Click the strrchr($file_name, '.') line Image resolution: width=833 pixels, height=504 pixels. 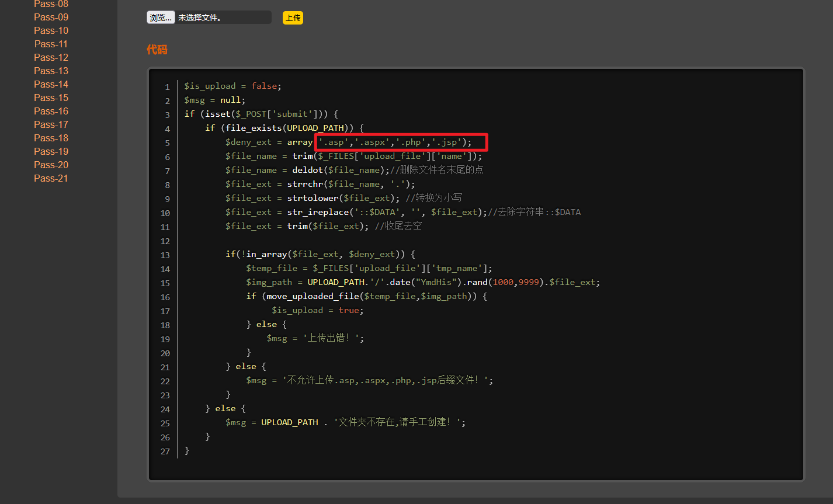tap(321, 184)
